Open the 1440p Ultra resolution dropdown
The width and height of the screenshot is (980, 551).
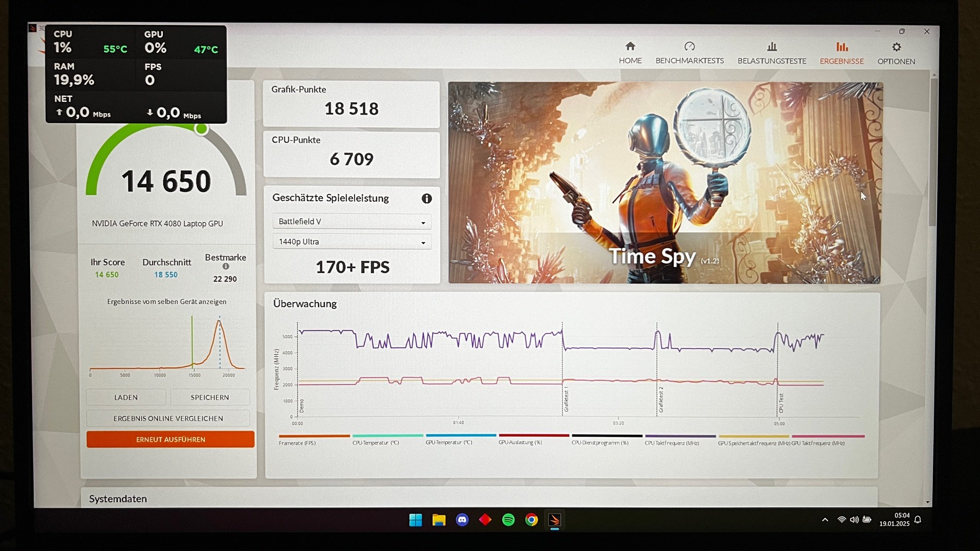351,242
